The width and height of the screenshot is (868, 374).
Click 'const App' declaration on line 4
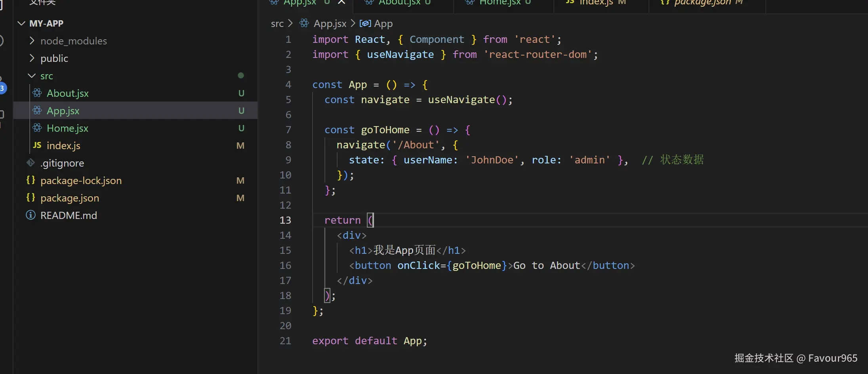coord(340,84)
